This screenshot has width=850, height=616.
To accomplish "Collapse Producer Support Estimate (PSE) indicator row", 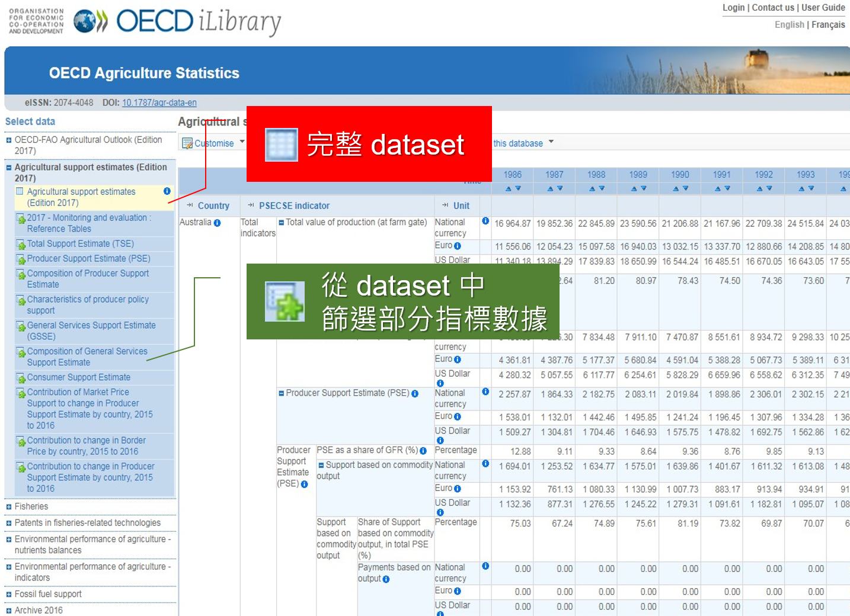I will 282,393.
